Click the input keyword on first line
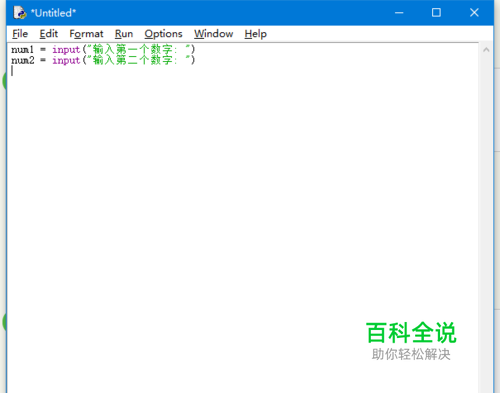Viewport: 500px width, 393px height. click(x=66, y=50)
